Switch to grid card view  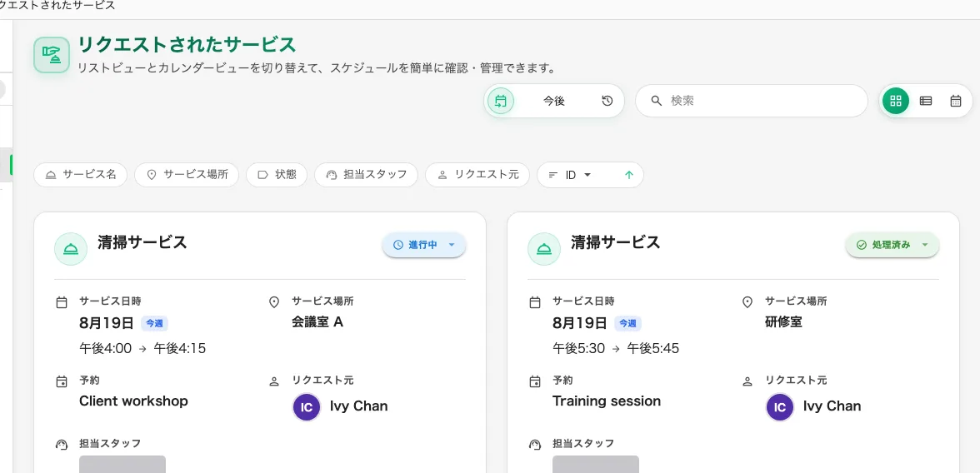pos(896,101)
